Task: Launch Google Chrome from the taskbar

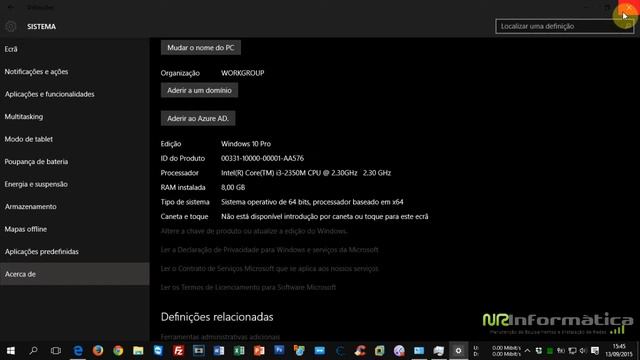Action: pyautogui.click(x=118, y=351)
